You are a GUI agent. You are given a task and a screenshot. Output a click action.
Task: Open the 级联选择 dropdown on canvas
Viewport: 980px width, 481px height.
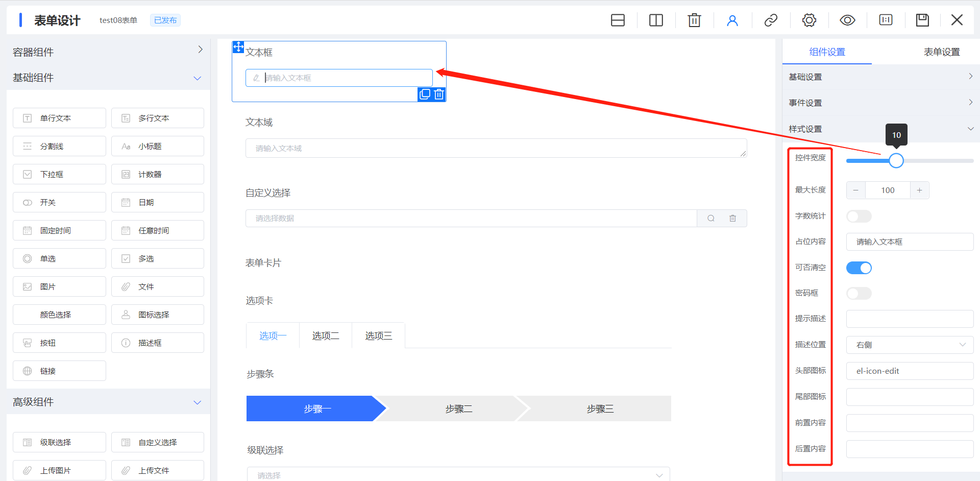[x=458, y=474]
